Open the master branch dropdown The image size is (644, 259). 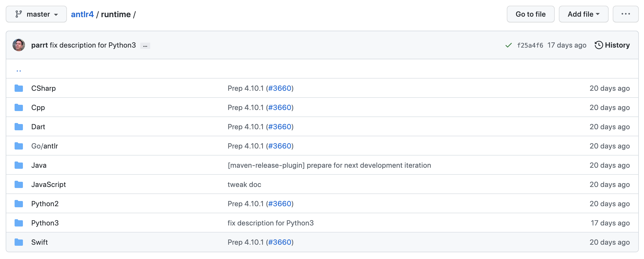pos(36,14)
